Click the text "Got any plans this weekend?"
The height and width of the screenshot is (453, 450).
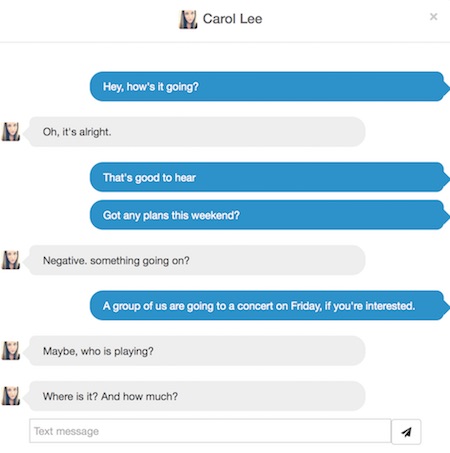[x=171, y=215]
